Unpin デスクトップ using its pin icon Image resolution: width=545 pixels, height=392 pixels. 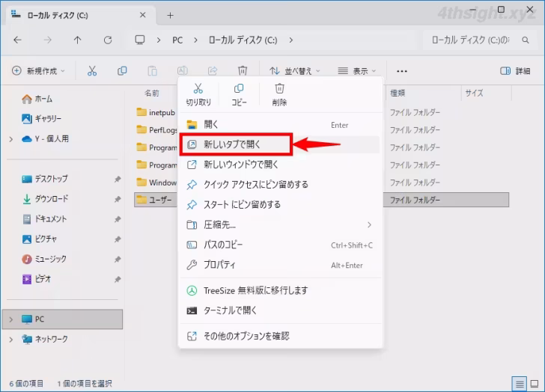pyautogui.click(x=118, y=179)
